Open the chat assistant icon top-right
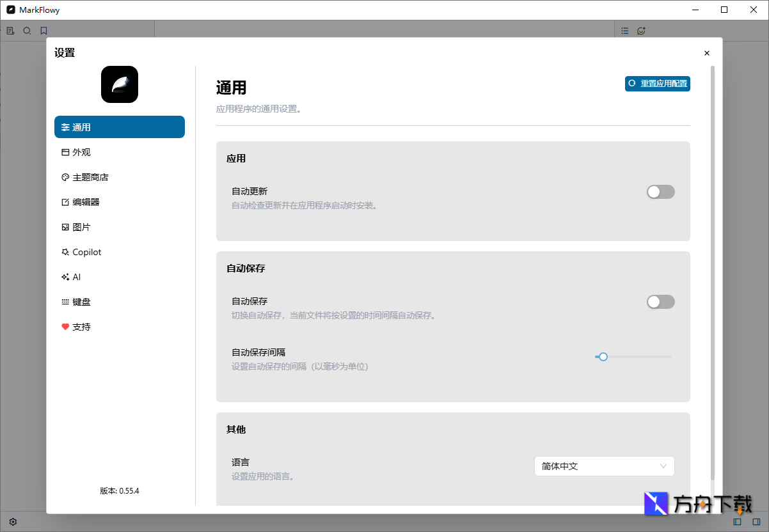The height and width of the screenshot is (532, 769). pyautogui.click(x=641, y=30)
